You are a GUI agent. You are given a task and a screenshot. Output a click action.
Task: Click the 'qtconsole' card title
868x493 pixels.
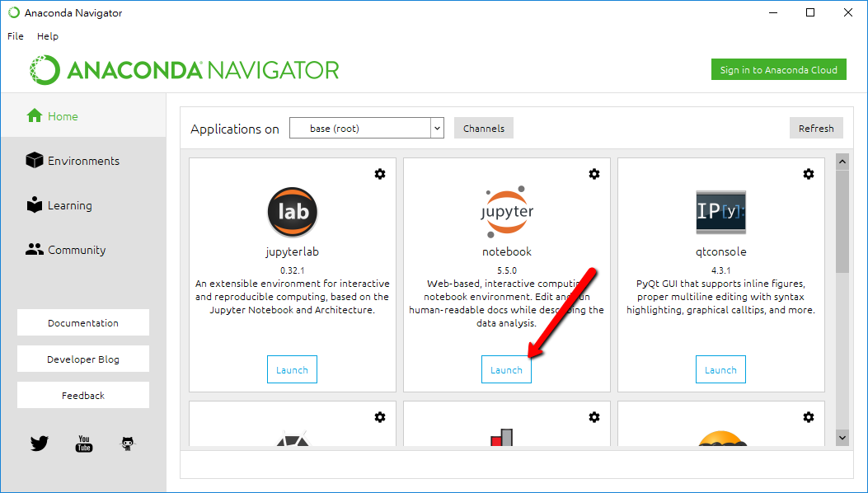[720, 251]
